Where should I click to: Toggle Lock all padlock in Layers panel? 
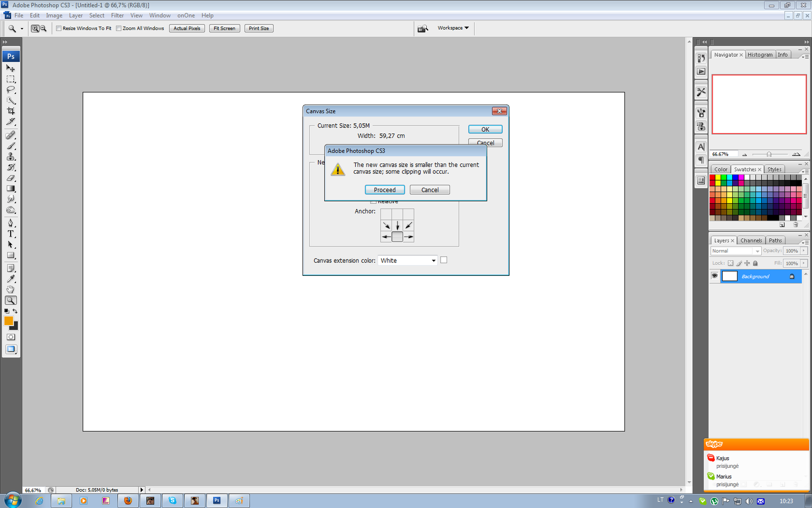(x=755, y=263)
